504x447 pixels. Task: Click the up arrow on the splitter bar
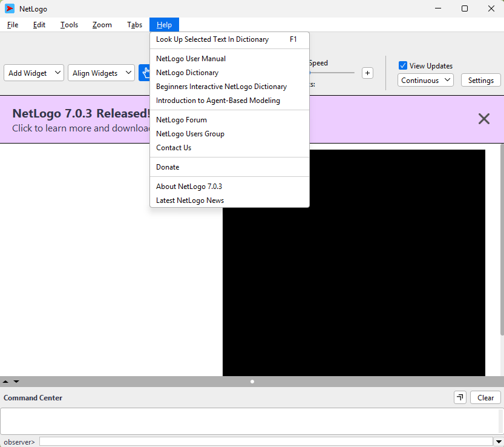(x=6, y=382)
